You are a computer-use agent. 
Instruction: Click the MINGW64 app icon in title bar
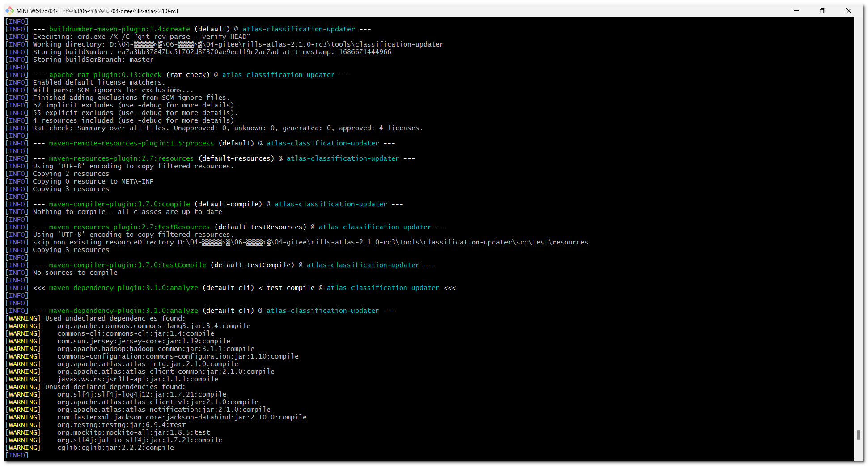pyautogui.click(x=9, y=10)
